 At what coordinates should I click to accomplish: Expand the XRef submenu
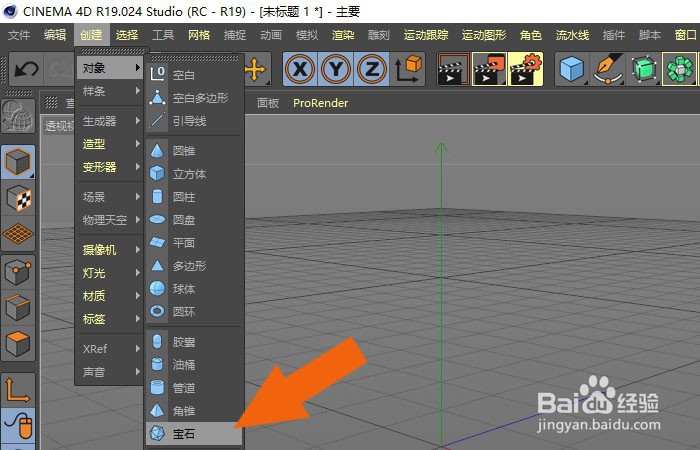pyautogui.click(x=110, y=349)
